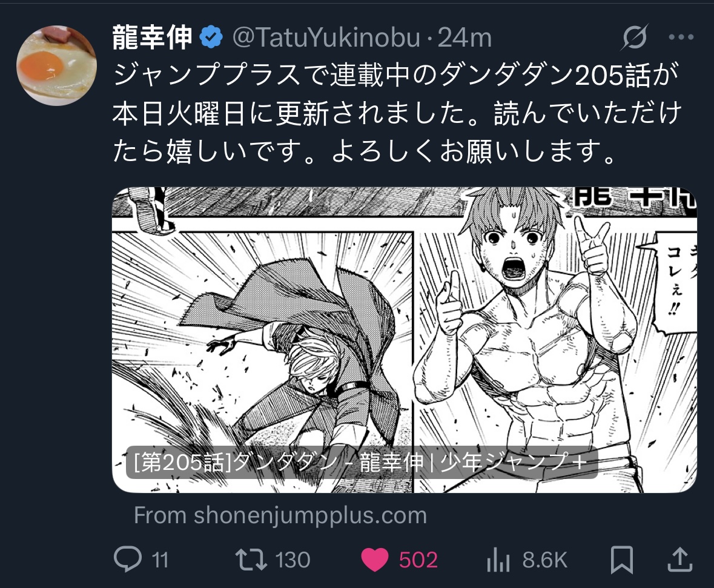Click the 130 reposts count
The height and width of the screenshot is (588, 714).
(293, 560)
